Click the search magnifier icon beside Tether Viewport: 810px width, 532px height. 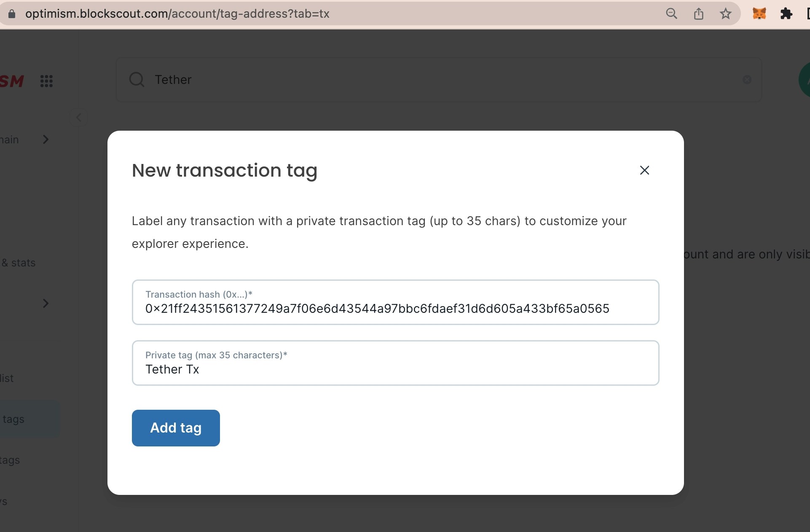[137, 79]
